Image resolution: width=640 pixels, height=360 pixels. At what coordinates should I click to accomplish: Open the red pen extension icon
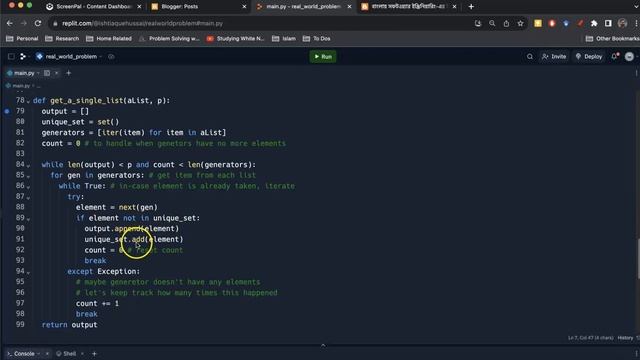[x=580, y=23]
